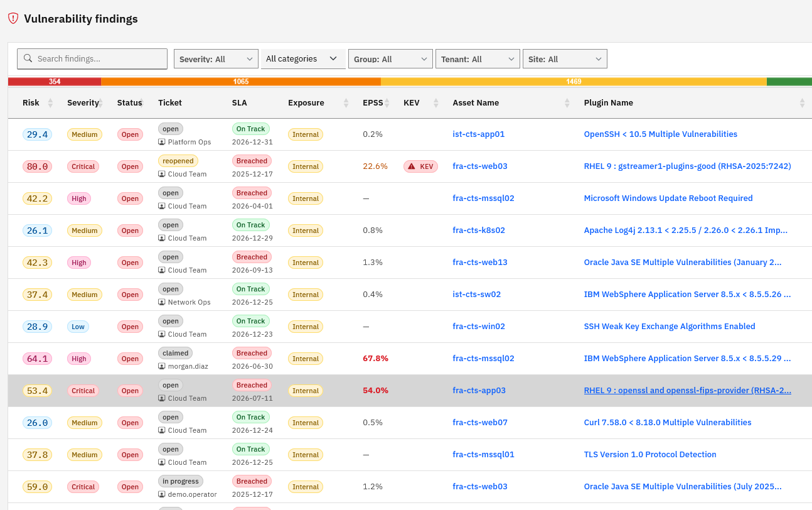Image resolution: width=812 pixels, height=510 pixels.
Task: Click the magnifier icon in the search box
Action: [x=28, y=58]
